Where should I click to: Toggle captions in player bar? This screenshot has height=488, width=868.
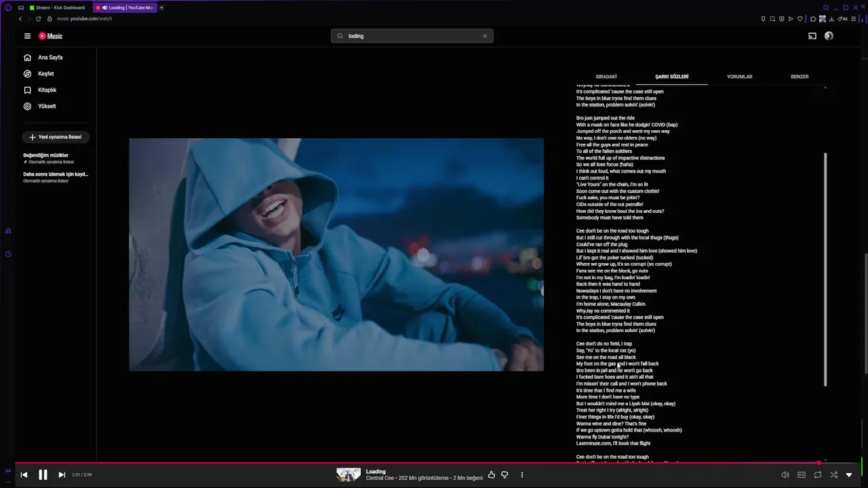(x=802, y=475)
